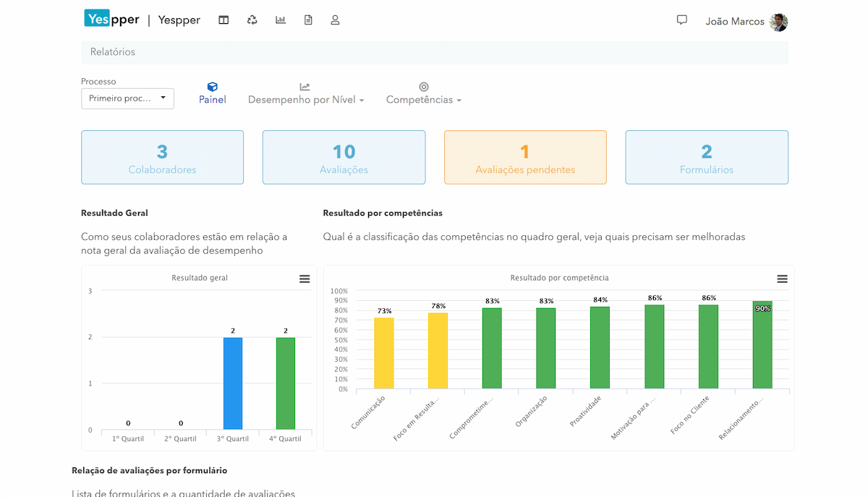Click the blue 3° Quartil bar
This screenshot has width=868, height=497.
233,383
